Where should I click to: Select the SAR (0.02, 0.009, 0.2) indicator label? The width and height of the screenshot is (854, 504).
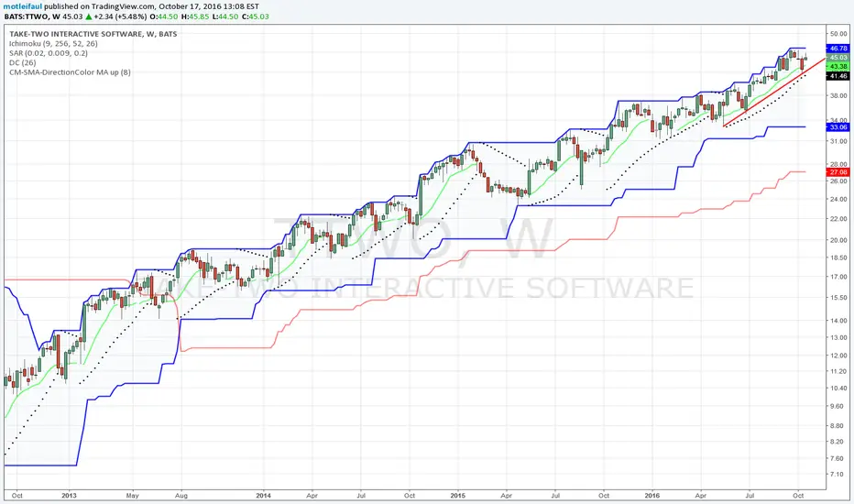49,53
